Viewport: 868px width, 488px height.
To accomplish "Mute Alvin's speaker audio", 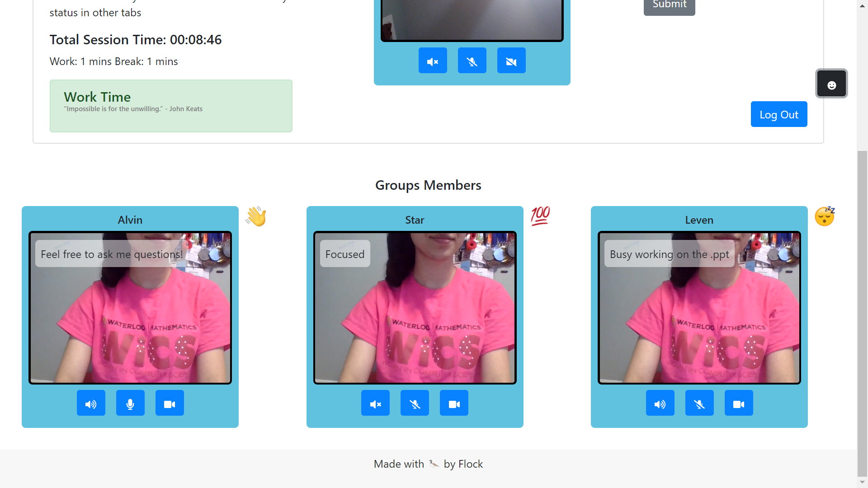I will [91, 403].
